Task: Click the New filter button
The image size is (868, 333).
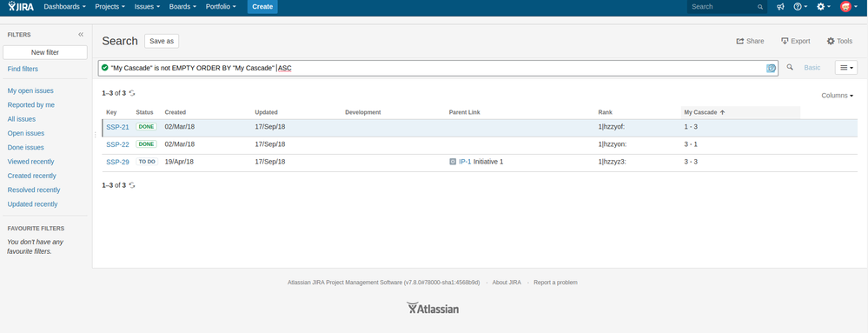Action: pyautogui.click(x=45, y=53)
